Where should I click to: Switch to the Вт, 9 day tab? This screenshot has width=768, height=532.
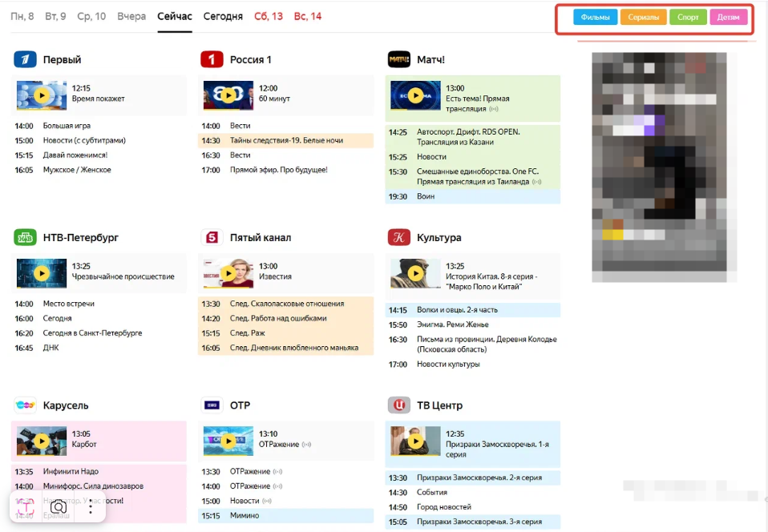[x=55, y=16]
